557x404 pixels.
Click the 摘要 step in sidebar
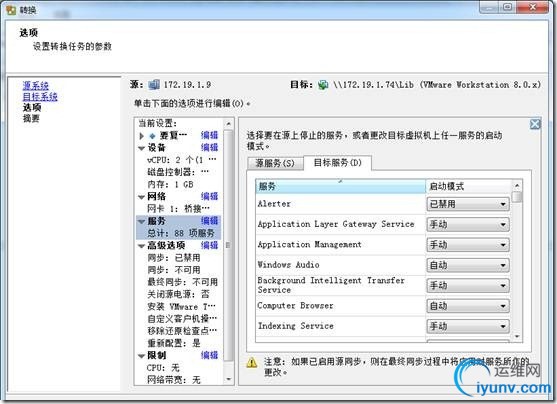pos(31,118)
